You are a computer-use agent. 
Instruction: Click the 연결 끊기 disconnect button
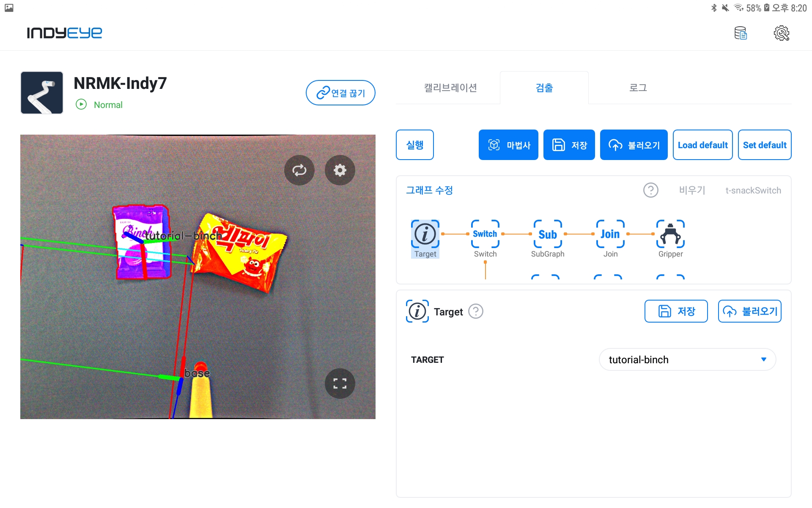coord(340,93)
